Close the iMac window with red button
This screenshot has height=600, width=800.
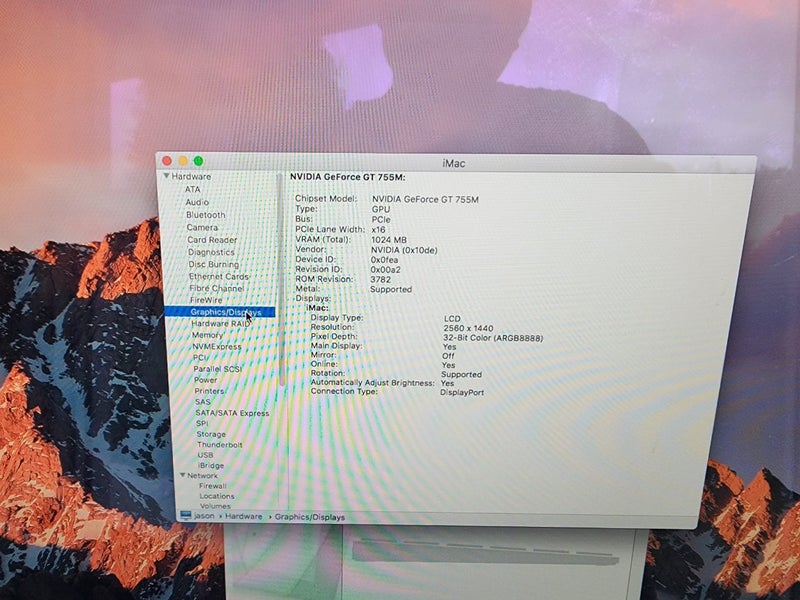[167, 161]
